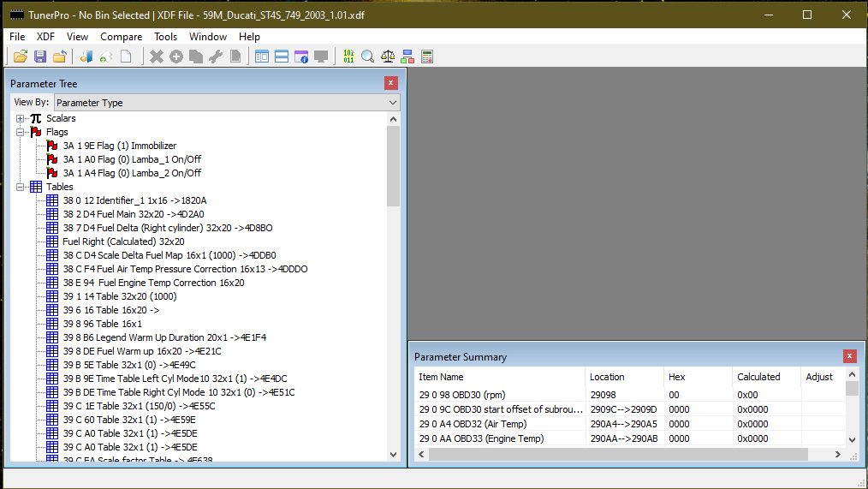The height and width of the screenshot is (489, 868).
Task: Select Fuel Right (Calculated) 32x20 table
Action: pos(123,242)
